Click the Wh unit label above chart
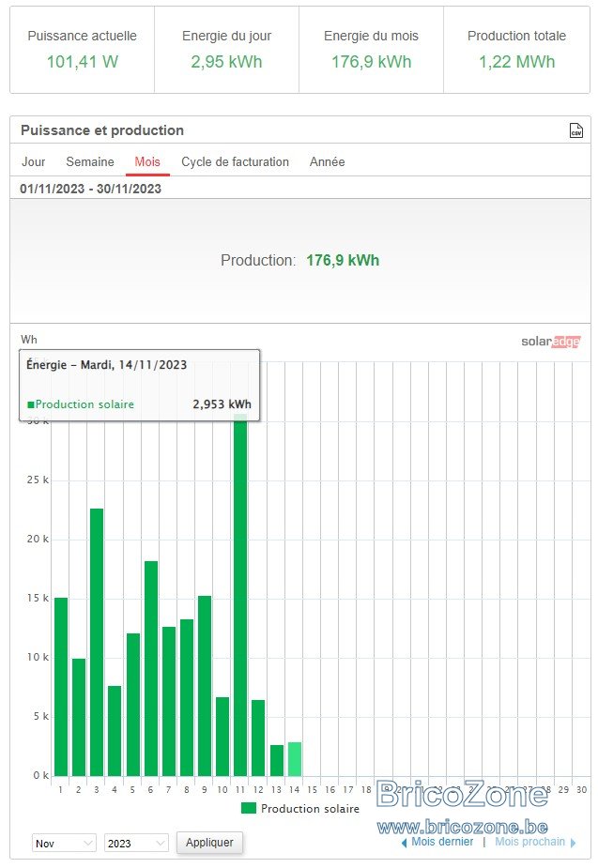598x868 pixels. click(29, 340)
